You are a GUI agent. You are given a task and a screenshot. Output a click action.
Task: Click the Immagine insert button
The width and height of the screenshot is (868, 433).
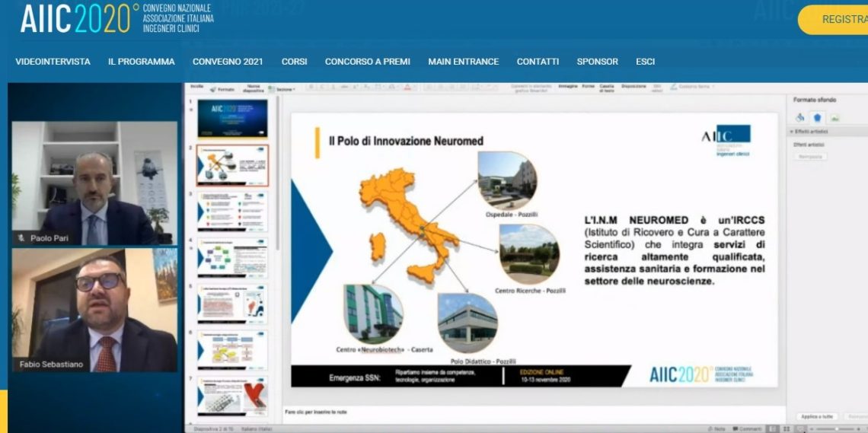[568, 86]
